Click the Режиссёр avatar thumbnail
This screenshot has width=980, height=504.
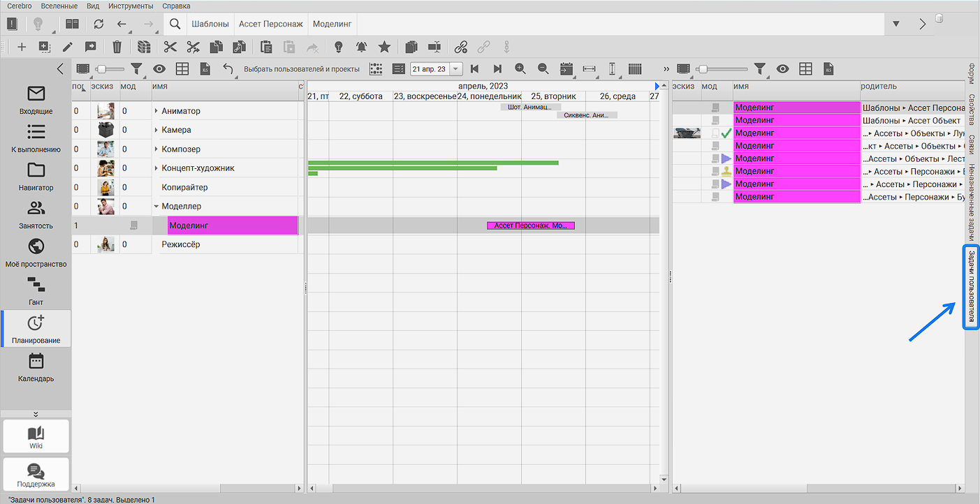pyautogui.click(x=105, y=244)
